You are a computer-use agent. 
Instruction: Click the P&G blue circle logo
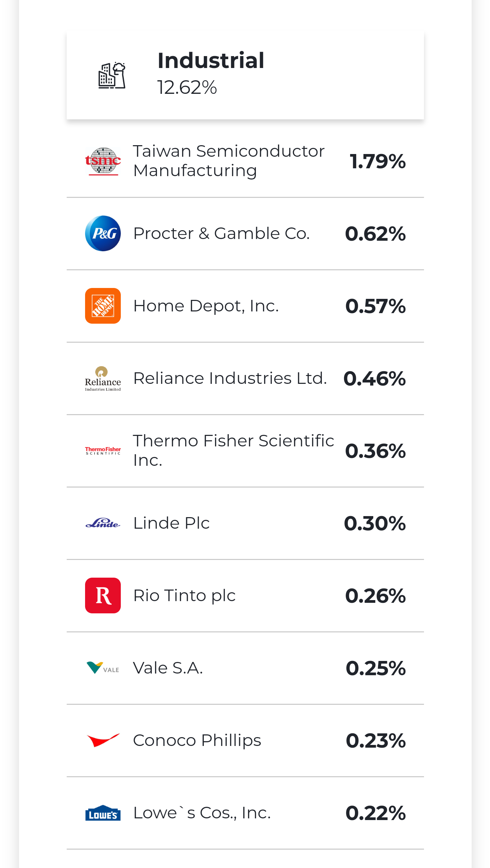click(103, 234)
